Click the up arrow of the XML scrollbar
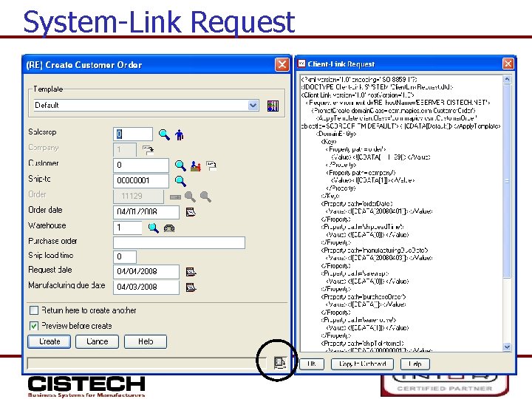This screenshot has width=532, height=399. point(507,79)
